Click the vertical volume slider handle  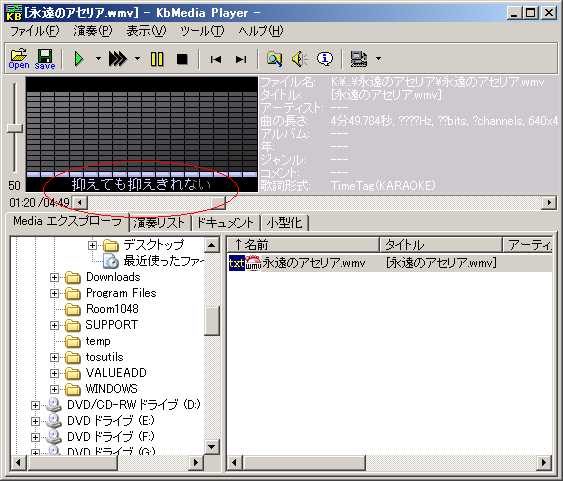(x=15, y=128)
